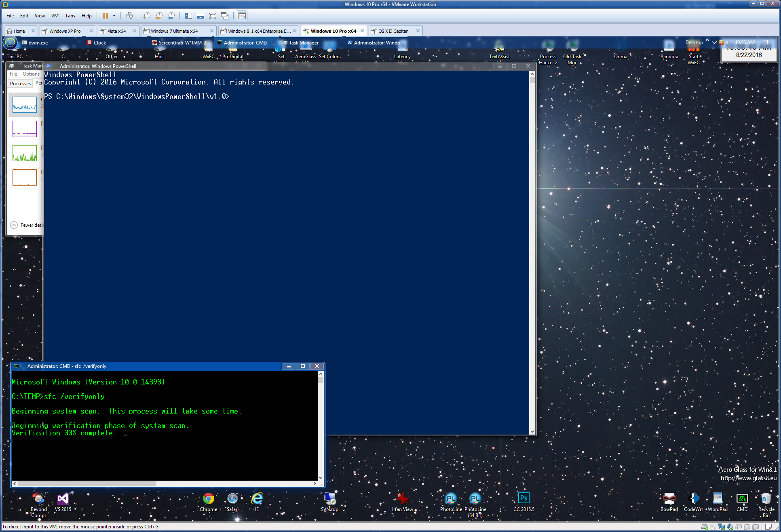Open VMware View menu
This screenshot has width=781, height=532.
(x=40, y=16)
